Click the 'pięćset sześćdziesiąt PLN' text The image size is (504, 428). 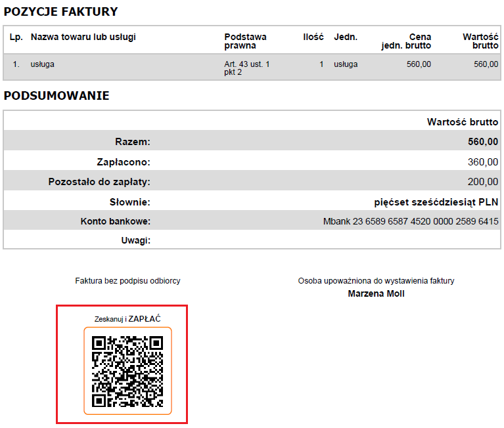tap(436, 202)
